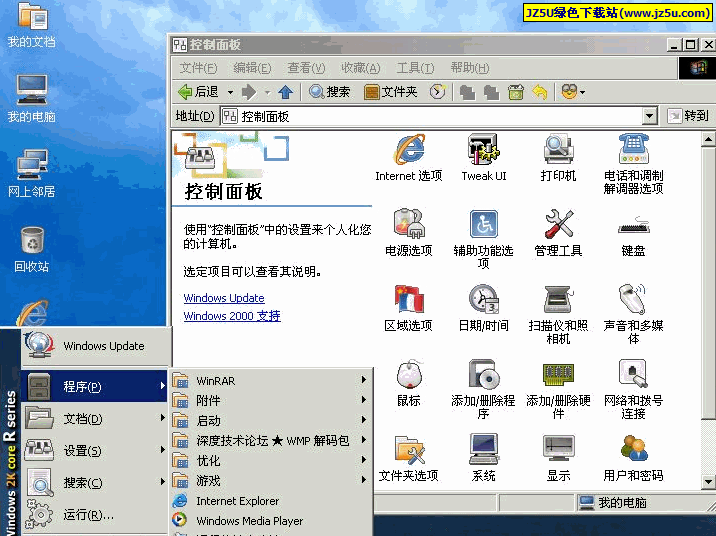Click the scrollbar up arrow
The image size is (716, 536).
tap(708, 139)
